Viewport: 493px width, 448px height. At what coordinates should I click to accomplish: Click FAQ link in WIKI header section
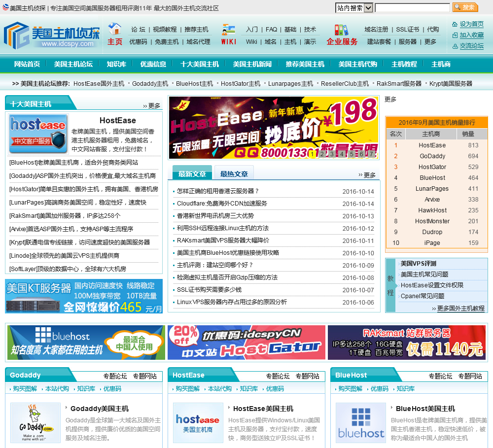pos(271,29)
